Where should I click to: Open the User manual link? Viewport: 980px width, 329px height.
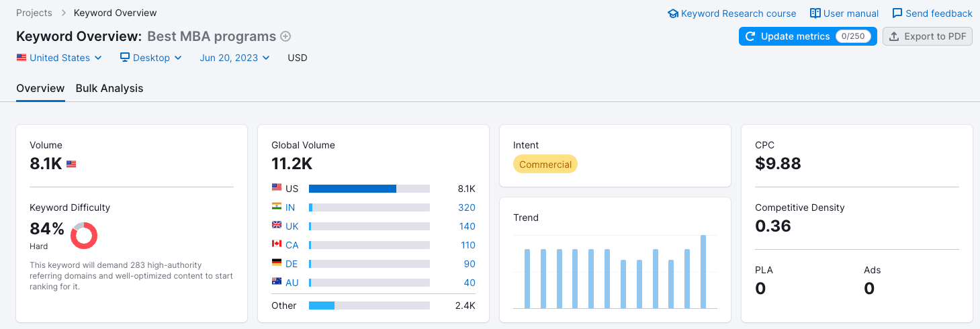(844, 13)
